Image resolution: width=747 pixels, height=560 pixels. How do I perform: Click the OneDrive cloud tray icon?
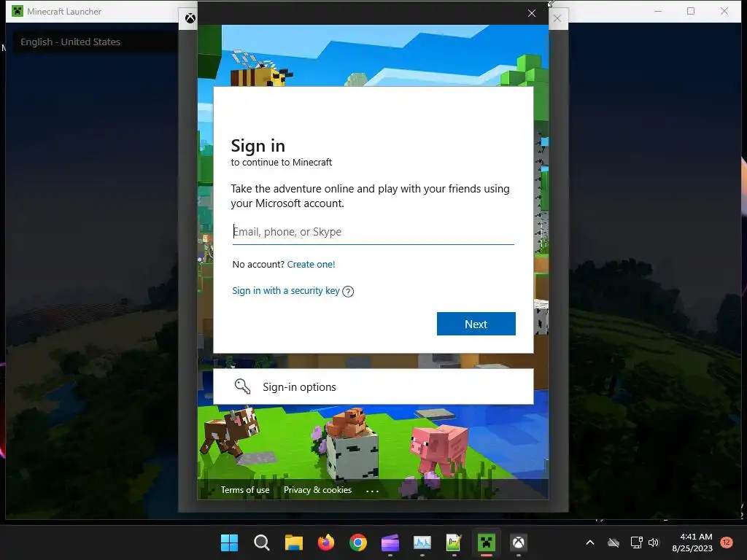point(614,542)
